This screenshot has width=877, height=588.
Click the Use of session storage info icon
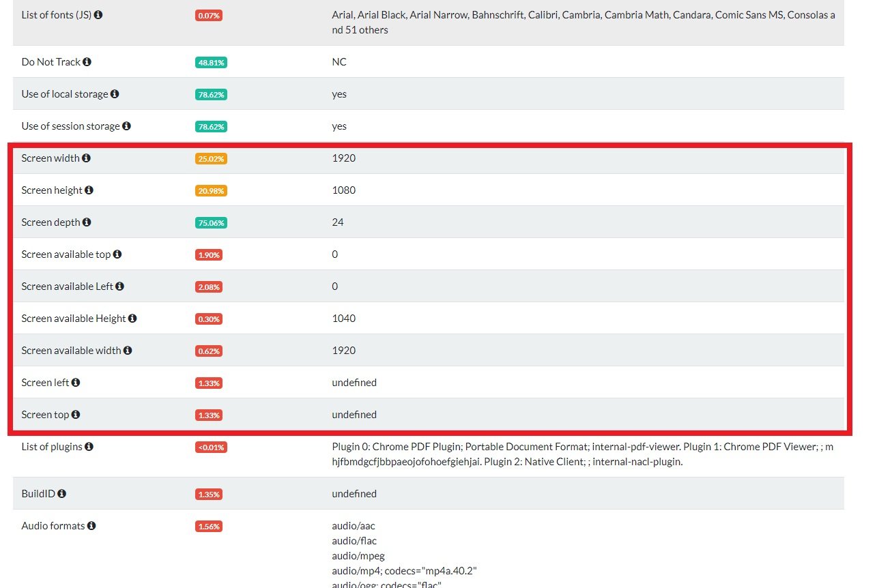[126, 126]
